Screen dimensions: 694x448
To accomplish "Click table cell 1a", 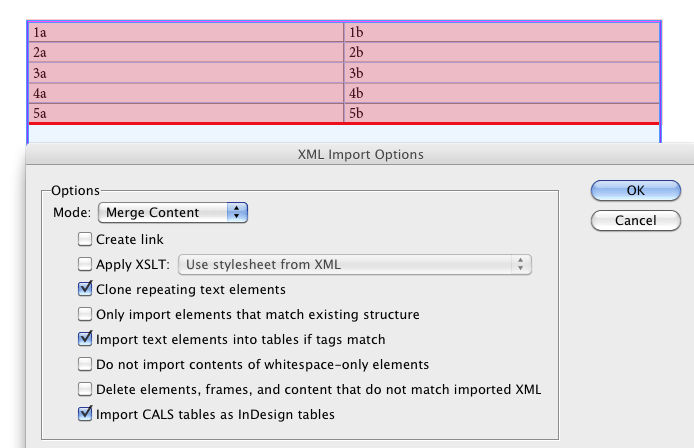I will coord(186,32).
